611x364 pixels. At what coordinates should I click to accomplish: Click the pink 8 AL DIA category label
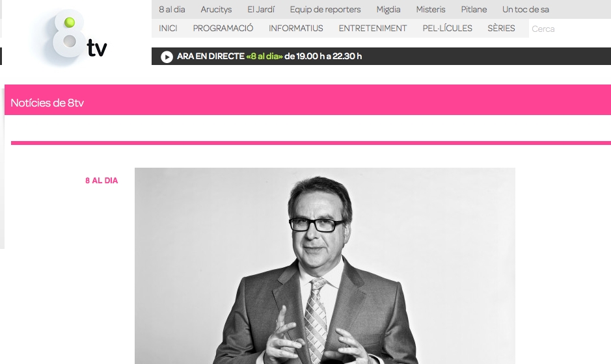102,180
